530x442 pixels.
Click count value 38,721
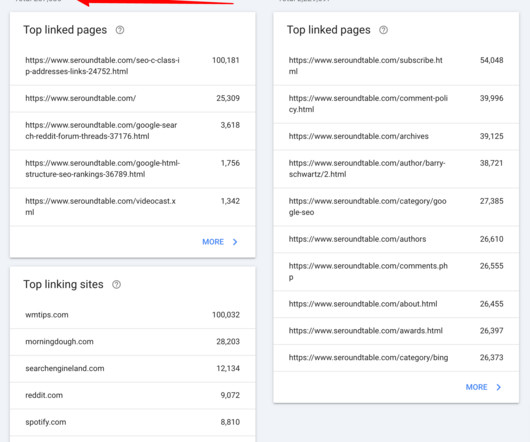click(492, 163)
